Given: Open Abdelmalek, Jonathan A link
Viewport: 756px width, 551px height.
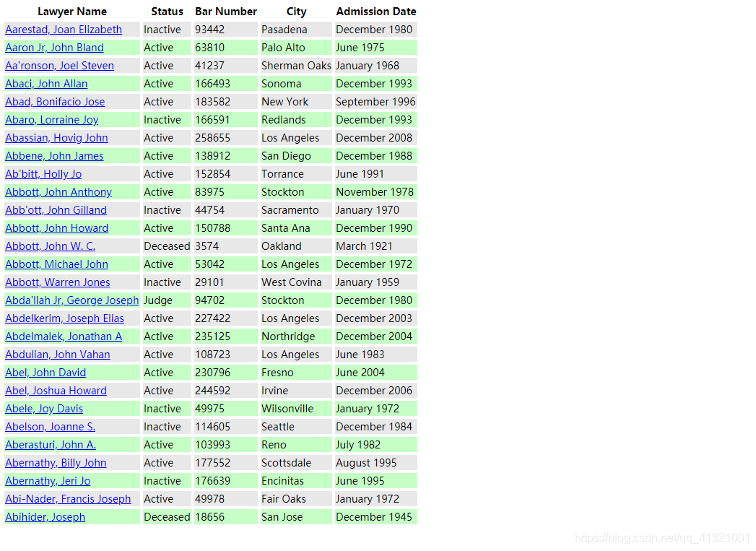Looking at the screenshot, I should click(64, 337).
